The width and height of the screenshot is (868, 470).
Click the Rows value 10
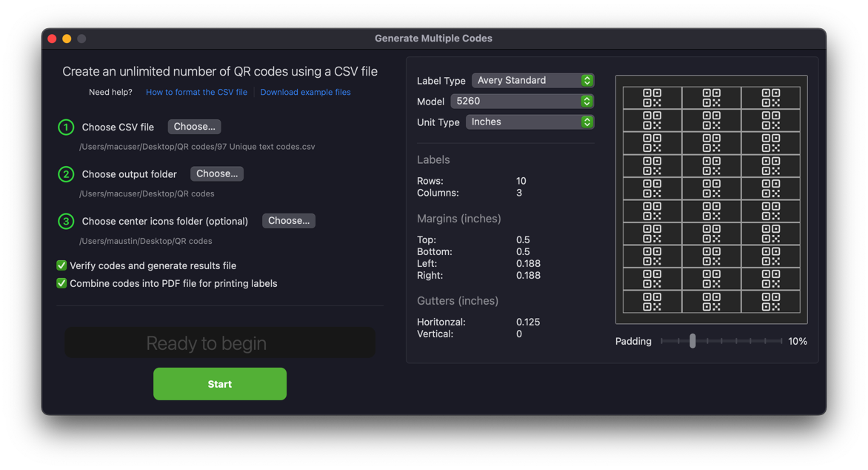coord(521,181)
